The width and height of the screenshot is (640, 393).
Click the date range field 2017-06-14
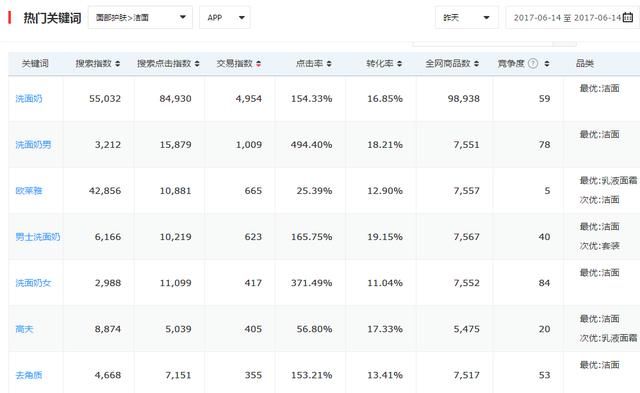click(x=573, y=17)
